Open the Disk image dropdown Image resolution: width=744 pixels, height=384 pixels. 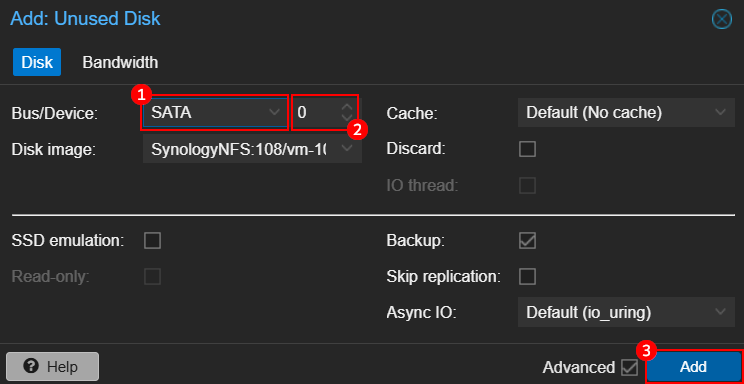pyautogui.click(x=252, y=149)
